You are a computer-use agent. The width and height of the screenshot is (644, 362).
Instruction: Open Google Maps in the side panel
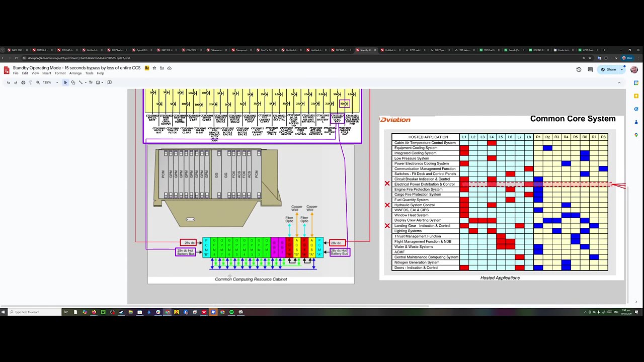point(636,135)
